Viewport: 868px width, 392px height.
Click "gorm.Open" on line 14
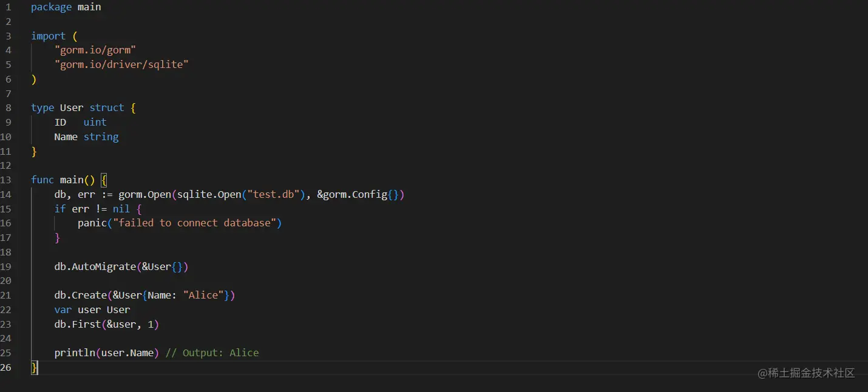(145, 194)
